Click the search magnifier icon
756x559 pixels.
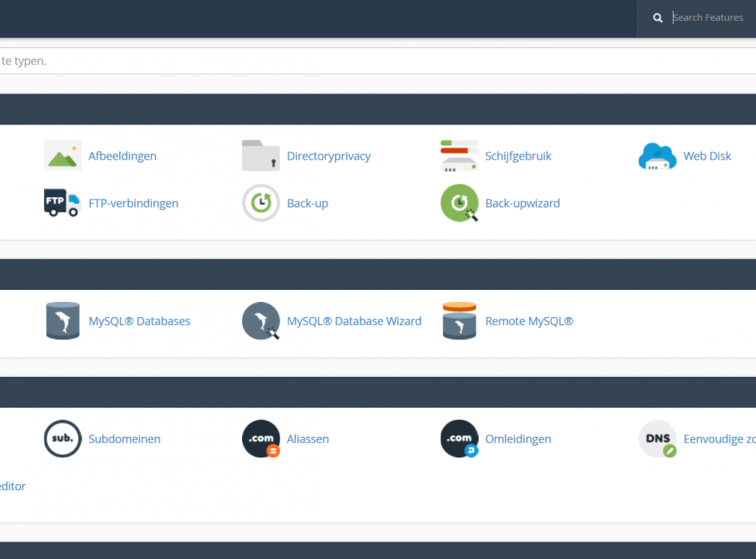point(658,18)
